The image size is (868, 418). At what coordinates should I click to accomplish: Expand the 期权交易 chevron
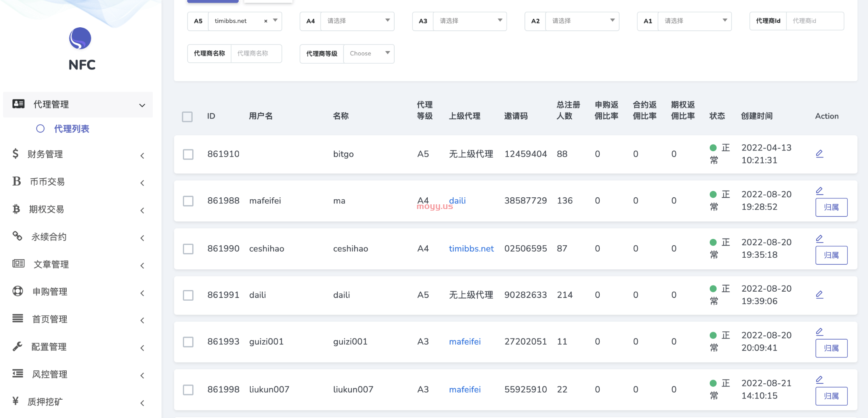point(142,211)
